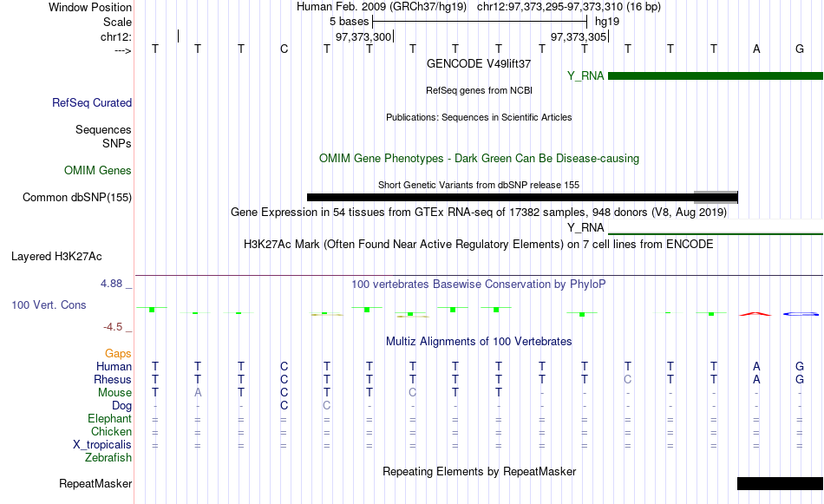Click the hg19 label next to the scale bar

[x=607, y=22]
